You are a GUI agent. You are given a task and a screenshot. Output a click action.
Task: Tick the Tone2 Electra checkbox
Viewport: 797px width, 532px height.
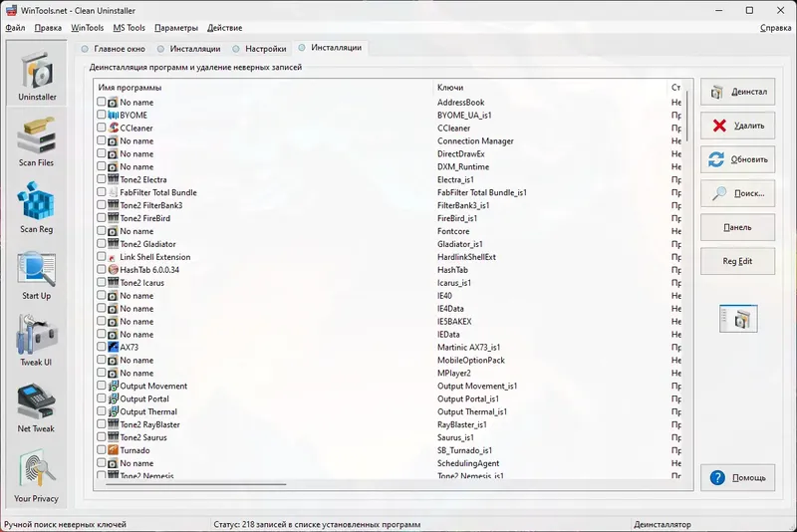(x=102, y=179)
